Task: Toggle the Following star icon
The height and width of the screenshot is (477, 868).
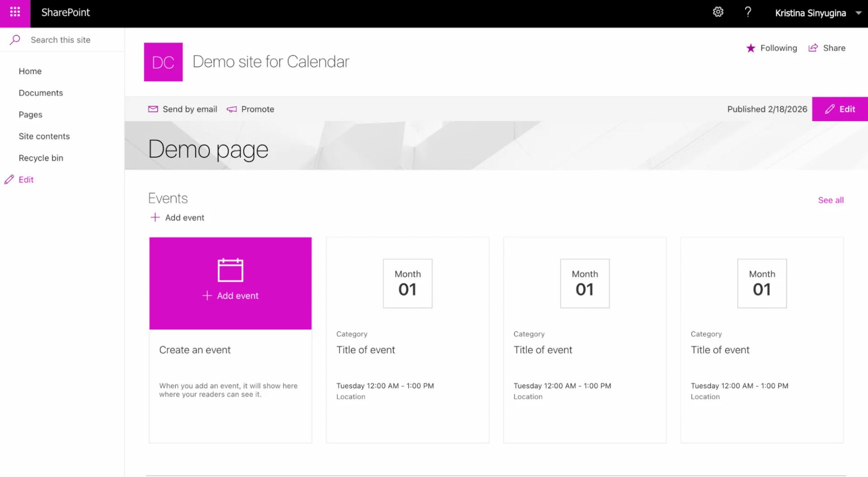Action: click(750, 48)
